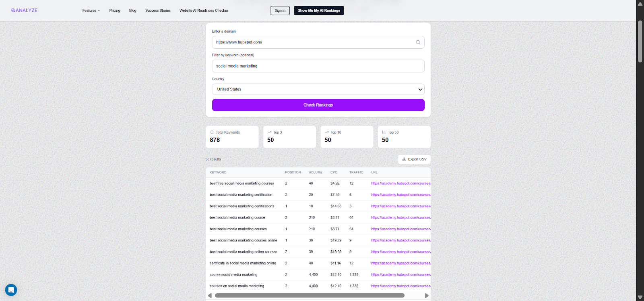This screenshot has height=301, width=644.
Task: Expand the Features menu
Action: [x=91, y=10]
